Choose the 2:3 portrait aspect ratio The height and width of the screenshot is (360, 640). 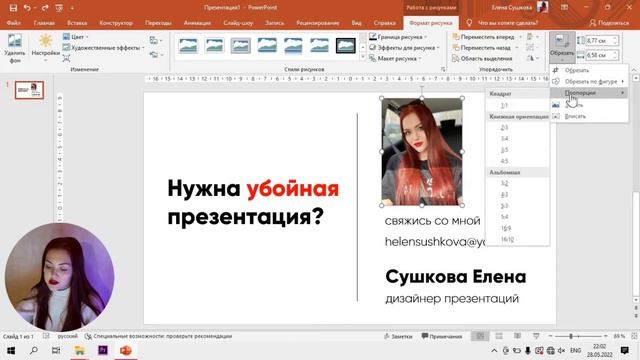518,128
